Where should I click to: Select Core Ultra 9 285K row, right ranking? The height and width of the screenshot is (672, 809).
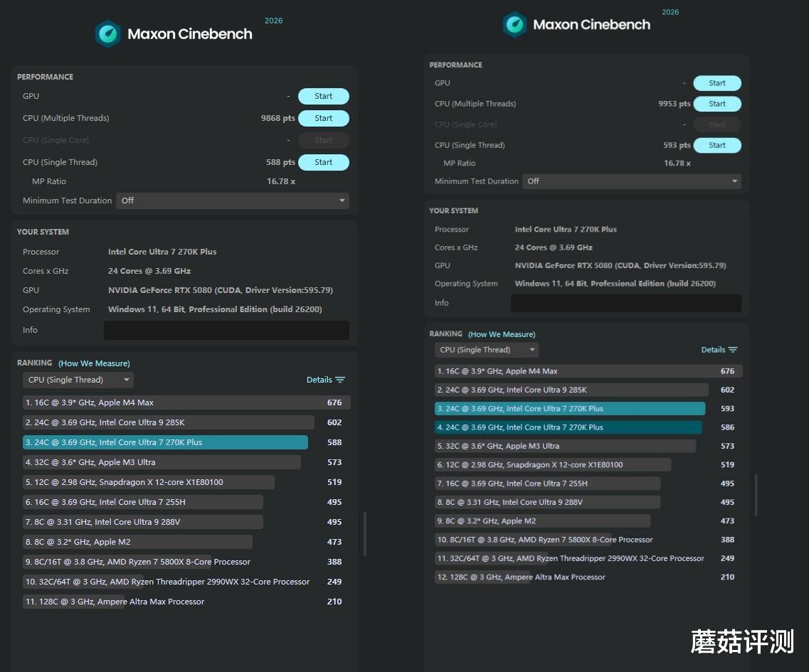pyautogui.click(x=588, y=390)
